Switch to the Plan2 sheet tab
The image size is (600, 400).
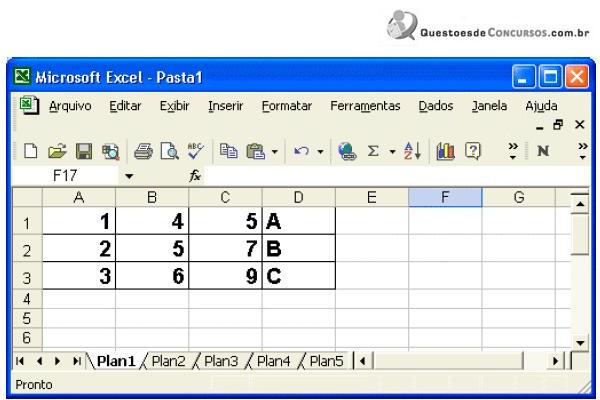click(x=168, y=361)
